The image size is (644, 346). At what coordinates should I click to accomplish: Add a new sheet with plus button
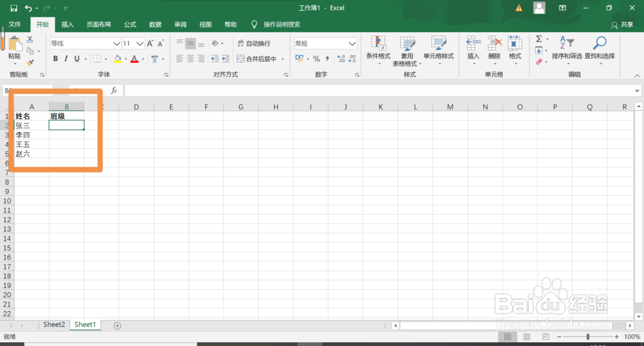tap(117, 325)
